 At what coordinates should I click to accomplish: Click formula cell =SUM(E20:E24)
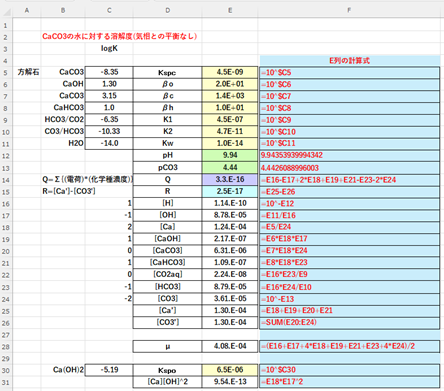(x=349, y=322)
